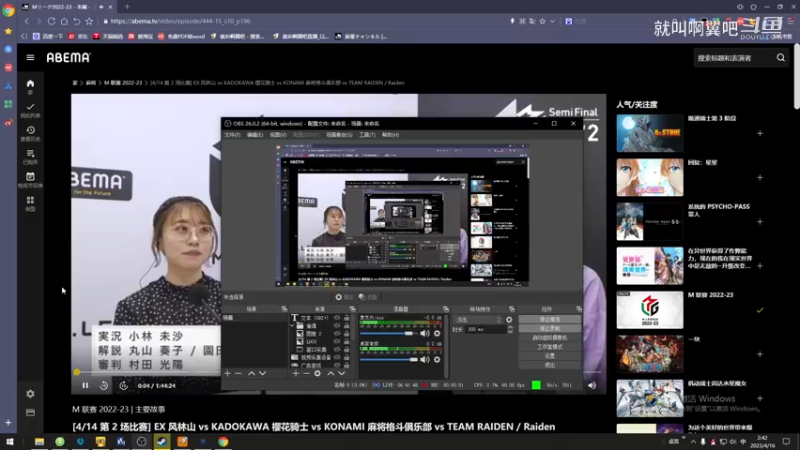The width and height of the screenshot is (800, 450).
Task: Open first mixer channel settings gear
Action: 437,334
